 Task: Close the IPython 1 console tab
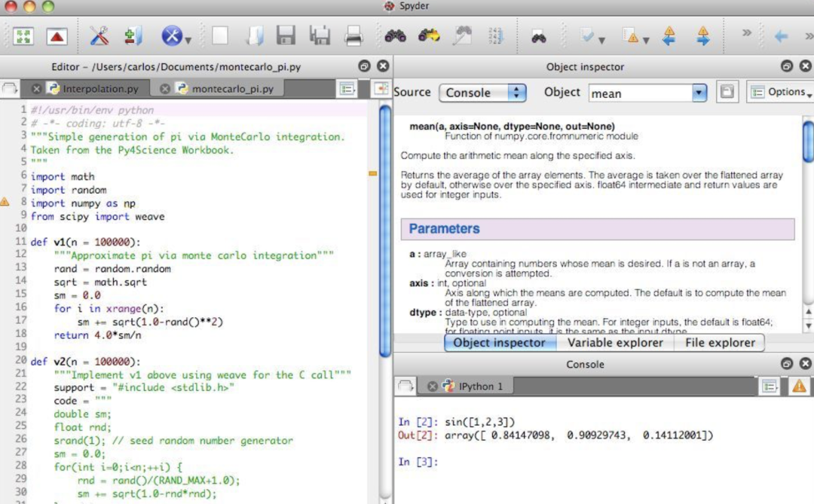click(432, 386)
